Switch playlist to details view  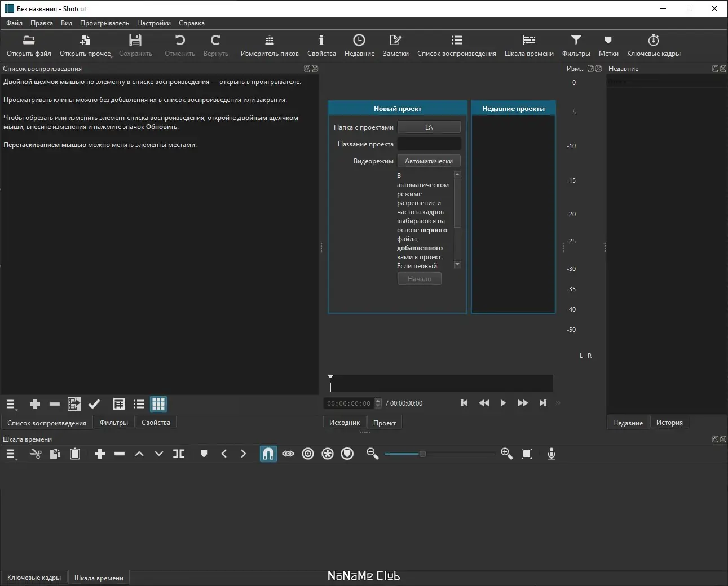tap(119, 404)
